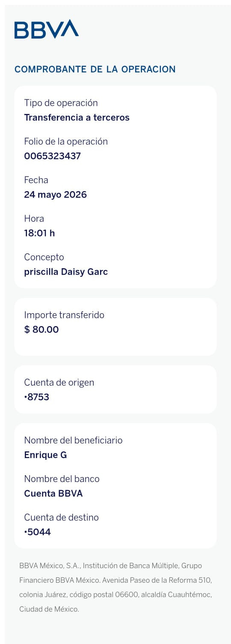This screenshot has height=644, width=231.
Task: Click the Nombre del banco label
Action: (x=62, y=479)
